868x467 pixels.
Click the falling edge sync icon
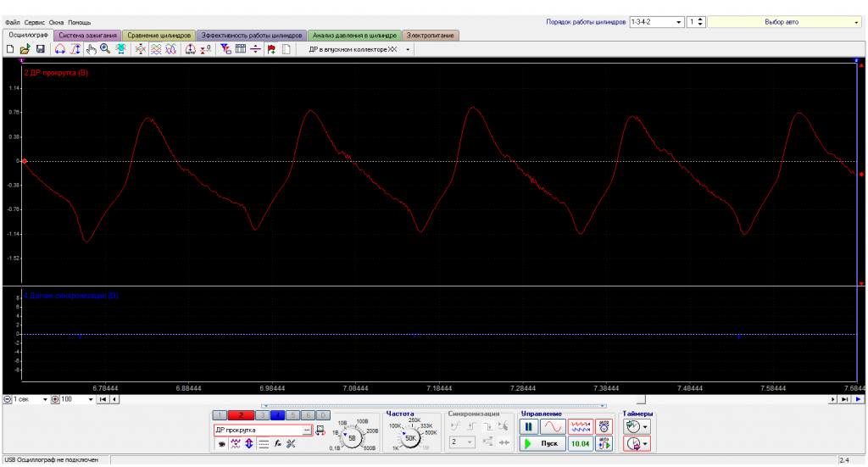point(487,426)
